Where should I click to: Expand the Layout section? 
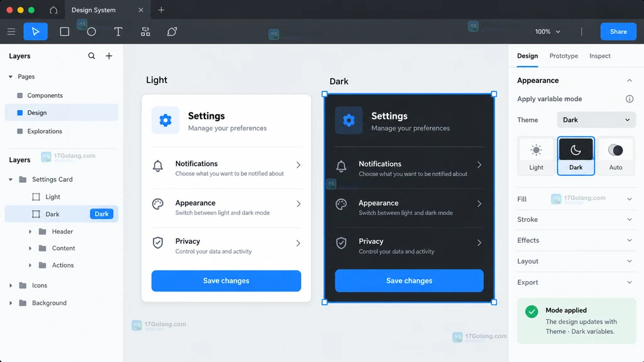[x=629, y=261]
